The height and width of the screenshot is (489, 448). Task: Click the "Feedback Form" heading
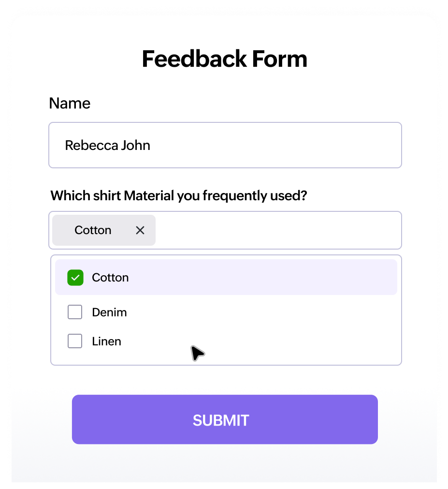[224, 59]
